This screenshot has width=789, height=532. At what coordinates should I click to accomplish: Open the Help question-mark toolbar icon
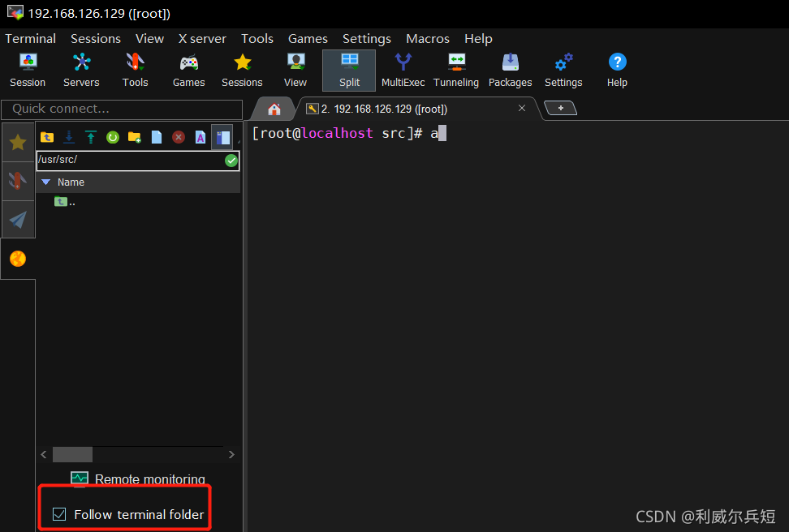[617, 71]
